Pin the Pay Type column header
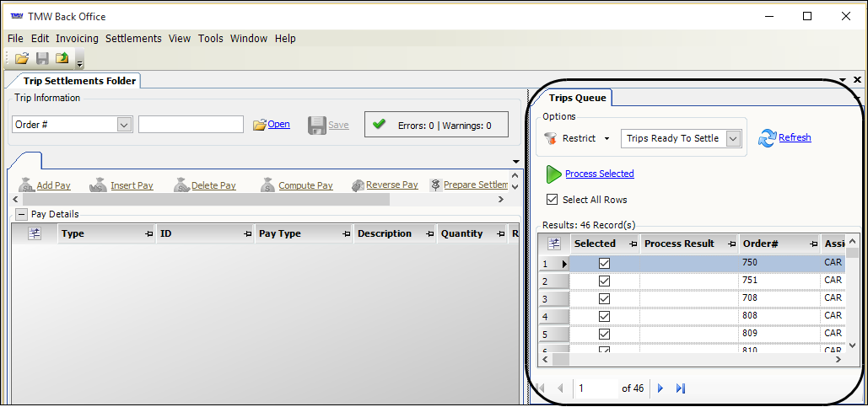This screenshot has width=868, height=407. pyautogui.click(x=347, y=234)
